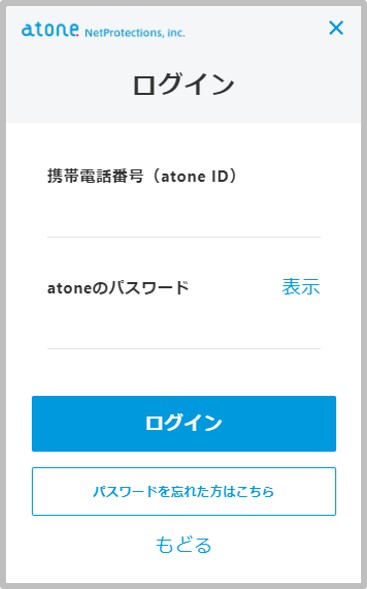This screenshot has width=367, height=589.
Task: Return to the previous screen via もどる
Action: 184,545
